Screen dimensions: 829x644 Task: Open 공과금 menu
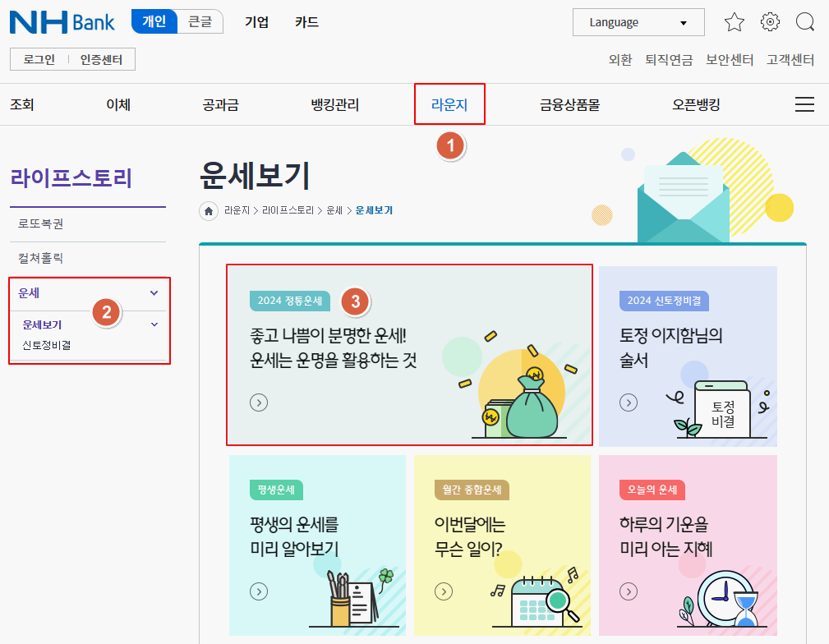click(x=220, y=104)
